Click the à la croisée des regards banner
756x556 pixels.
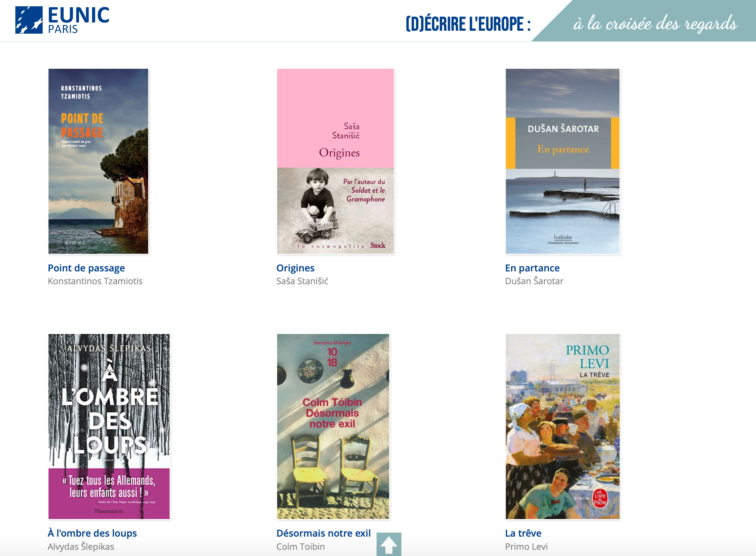click(655, 23)
